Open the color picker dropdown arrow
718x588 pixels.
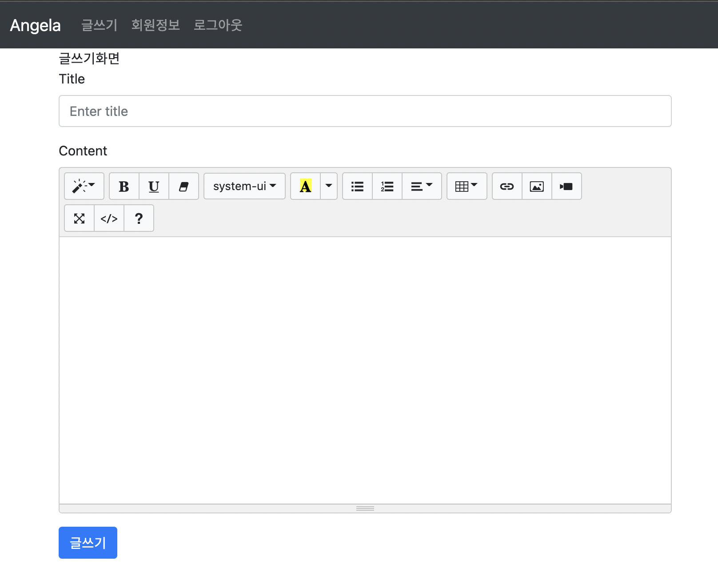(x=329, y=186)
